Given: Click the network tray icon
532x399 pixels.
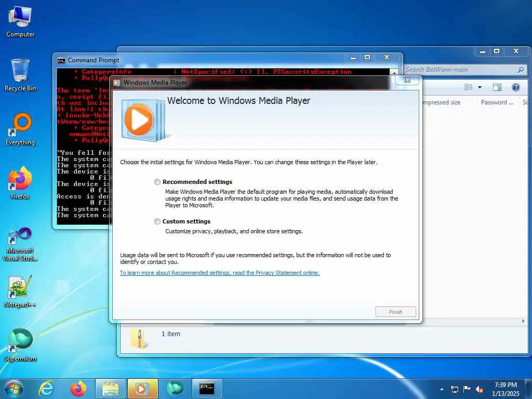Looking at the screenshot, I should (x=454, y=389).
